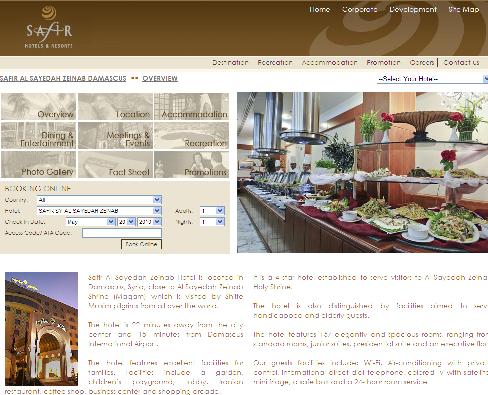Expand the Hotel dropdown in booking form
The image size is (488, 395).
[x=99, y=211]
